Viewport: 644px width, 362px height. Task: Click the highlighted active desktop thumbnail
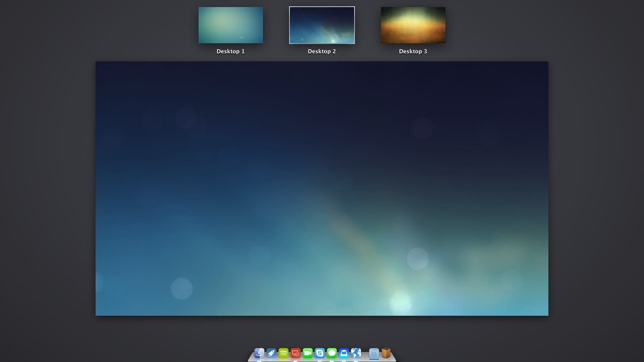[322, 25]
